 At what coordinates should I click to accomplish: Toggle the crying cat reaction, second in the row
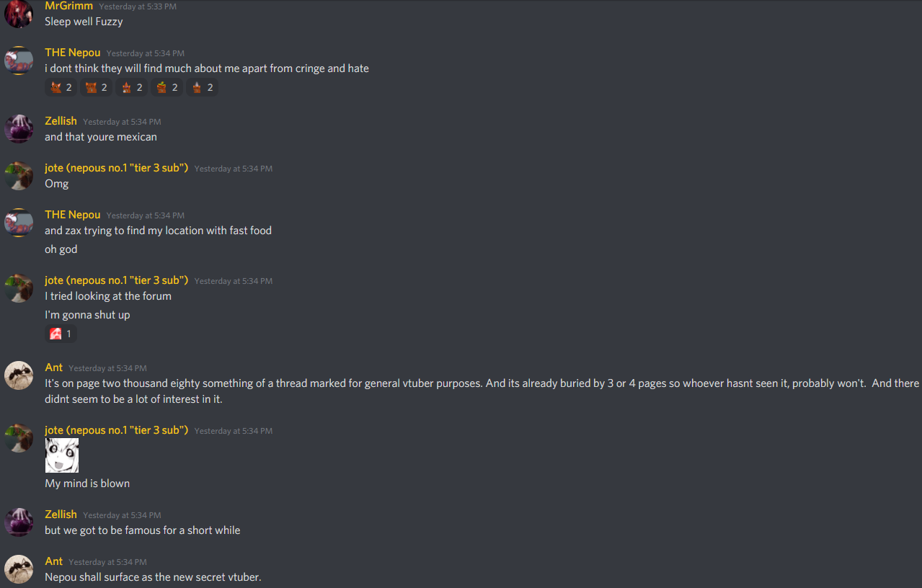pos(96,87)
